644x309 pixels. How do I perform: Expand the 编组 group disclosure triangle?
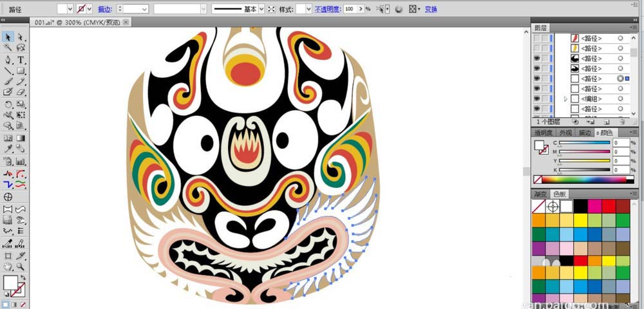pyautogui.click(x=565, y=99)
